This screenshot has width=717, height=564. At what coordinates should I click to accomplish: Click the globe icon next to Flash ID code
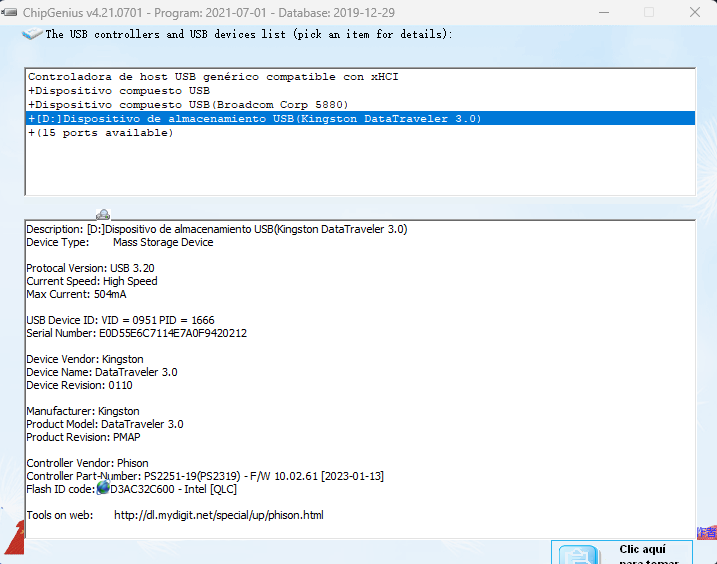(x=103, y=488)
